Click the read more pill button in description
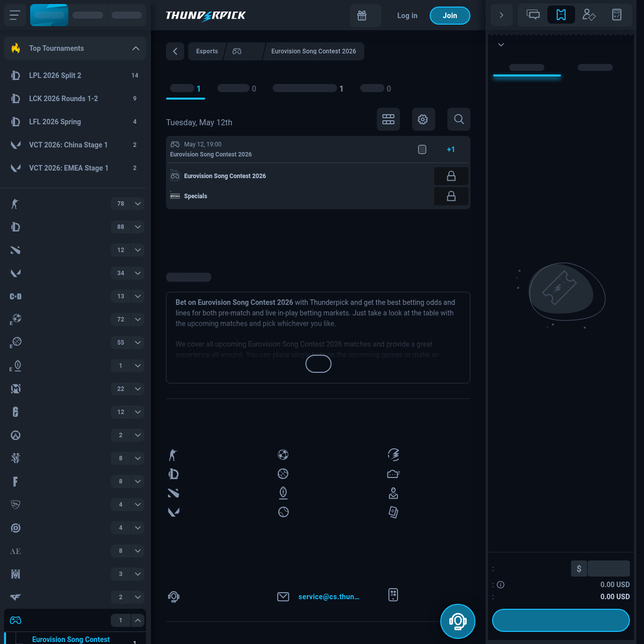Image resolution: width=644 pixels, height=644 pixels. (x=318, y=364)
